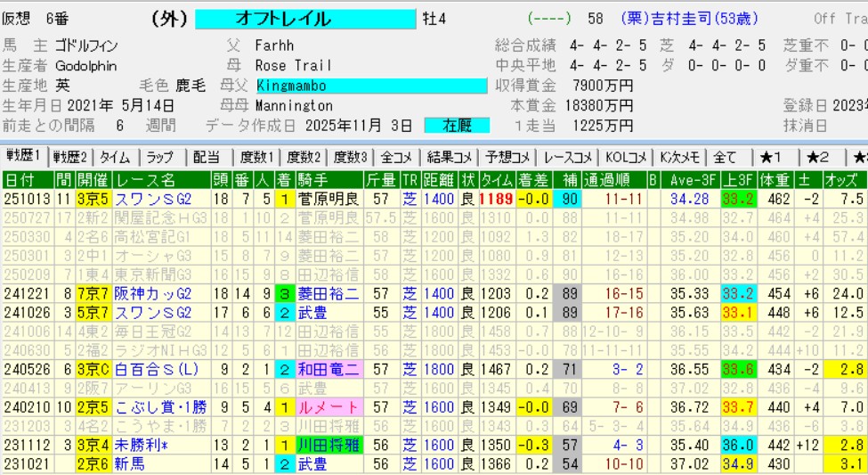Open the タイム tab
This screenshot has height=475, width=868.
click(116, 157)
